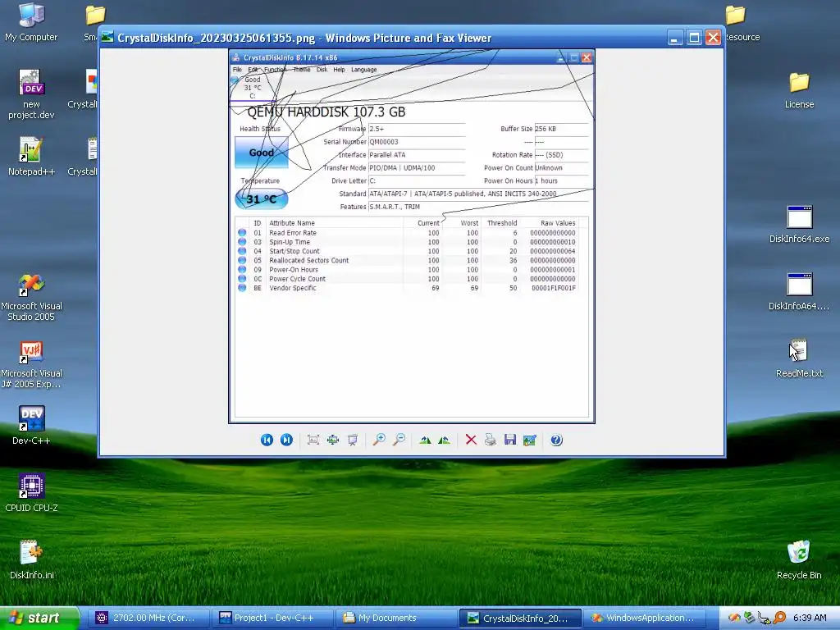Select the CPUID CPU-Z desktop shortcut
Screen dimensions: 840x630
click(31, 493)
